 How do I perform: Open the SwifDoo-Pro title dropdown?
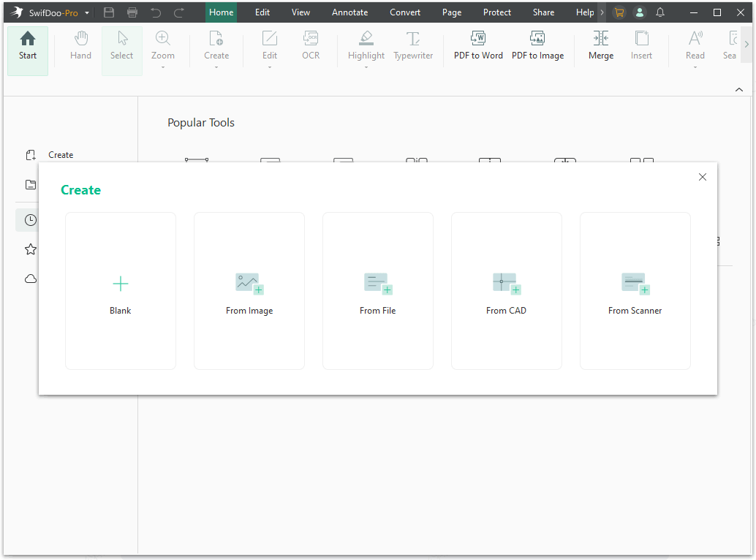(86, 12)
